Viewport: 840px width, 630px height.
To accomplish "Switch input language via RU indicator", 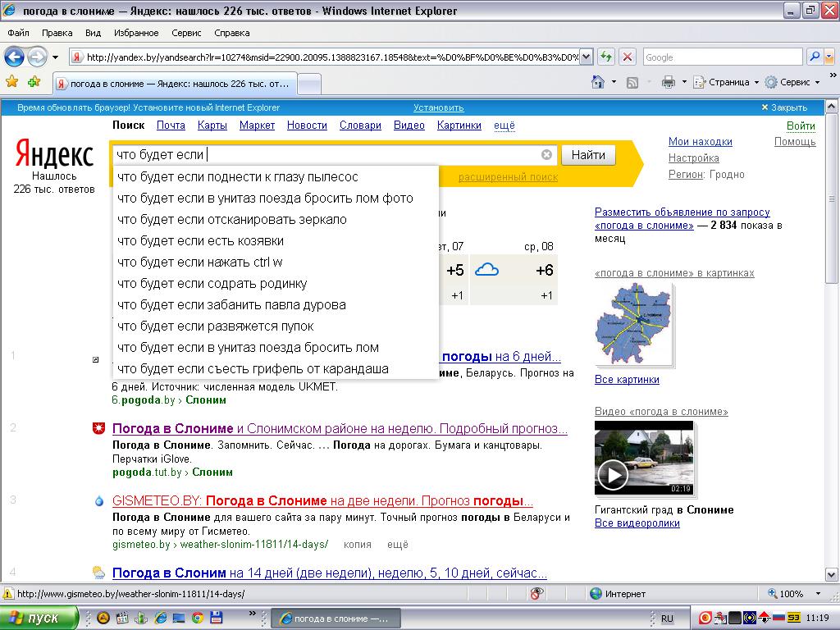I will [666, 619].
